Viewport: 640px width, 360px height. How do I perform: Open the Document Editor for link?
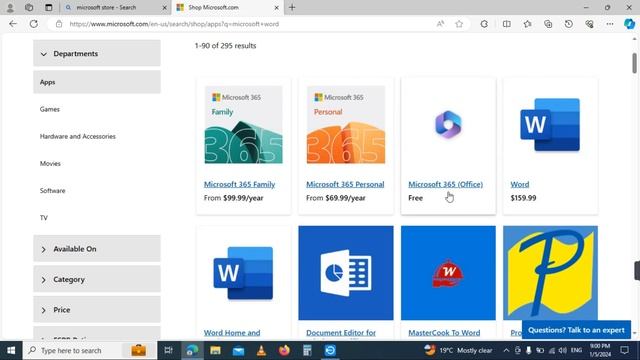click(341, 333)
